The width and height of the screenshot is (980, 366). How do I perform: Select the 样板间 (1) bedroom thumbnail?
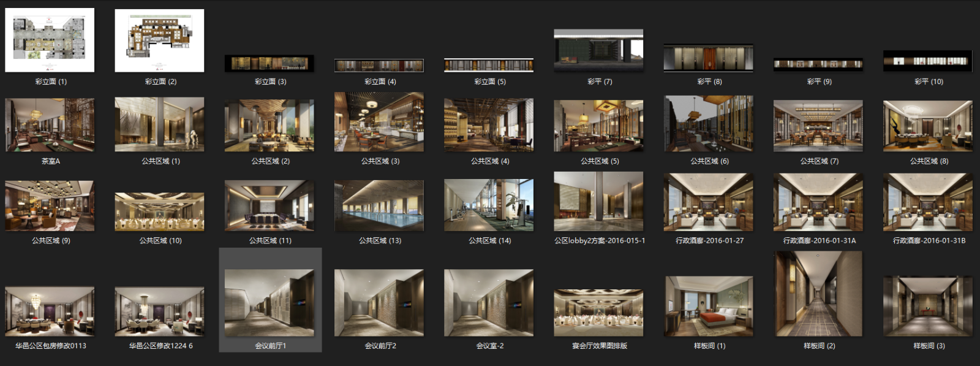[709, 307]
